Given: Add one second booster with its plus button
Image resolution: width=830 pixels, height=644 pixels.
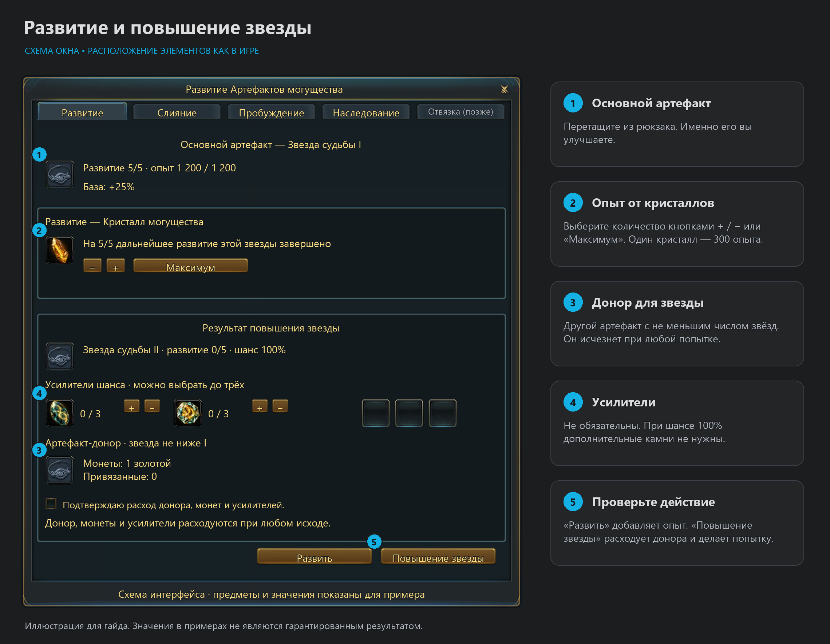Looking at the screenshot, I should pos(260,406).
